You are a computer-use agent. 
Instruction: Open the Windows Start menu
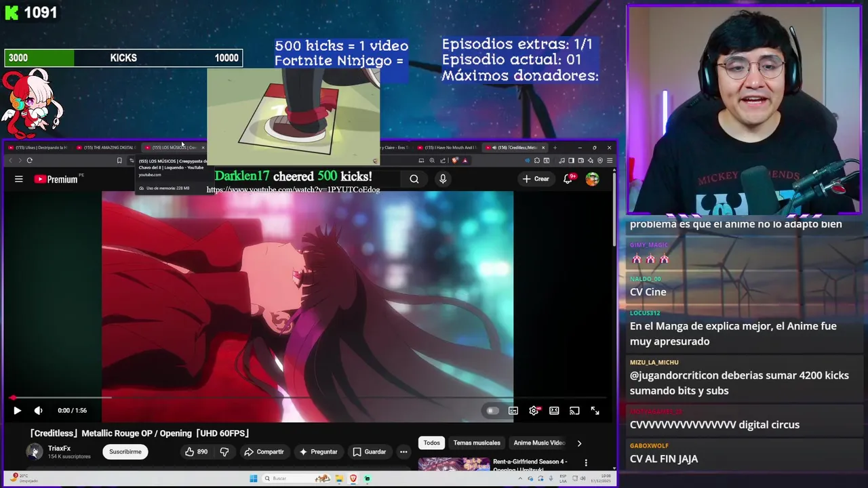coord(254,479)
